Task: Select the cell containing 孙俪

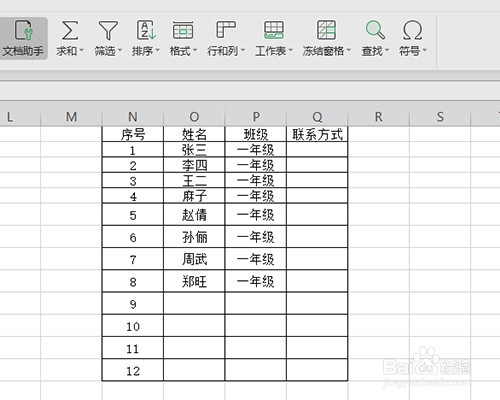Action: click(x=194, y=237)
